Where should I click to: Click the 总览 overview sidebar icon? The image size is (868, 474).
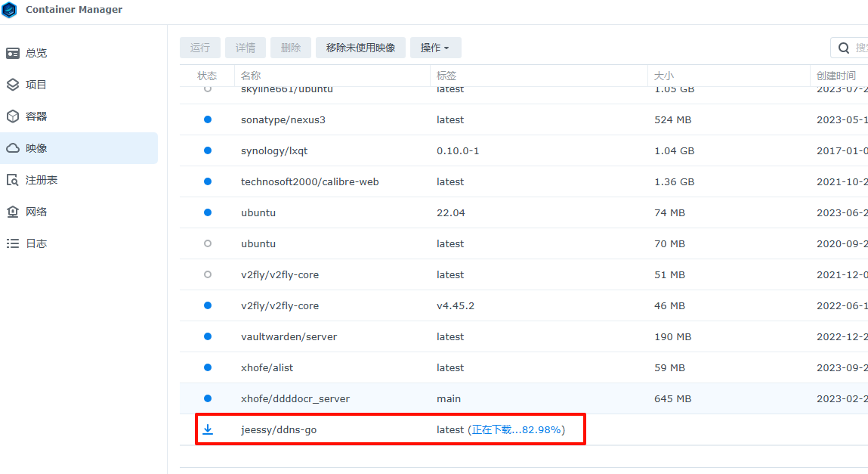[x=13, y=53]
